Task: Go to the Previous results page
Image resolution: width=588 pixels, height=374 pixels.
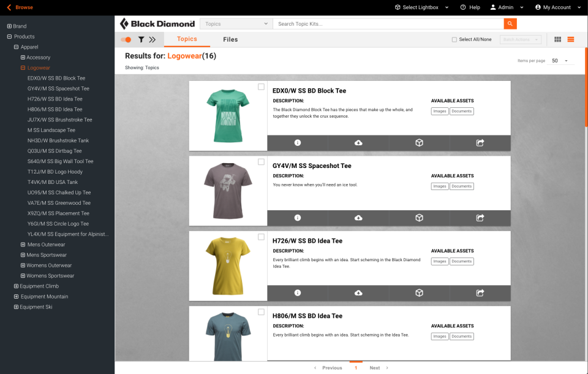Action: pyautogui.click(x=328, y=368)
